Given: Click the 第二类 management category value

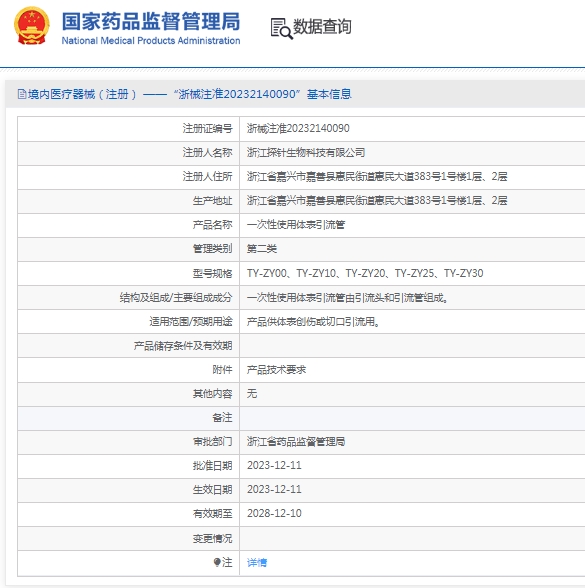Looking at the screenshot, I should pyautogui.click(x=262, y=249).
